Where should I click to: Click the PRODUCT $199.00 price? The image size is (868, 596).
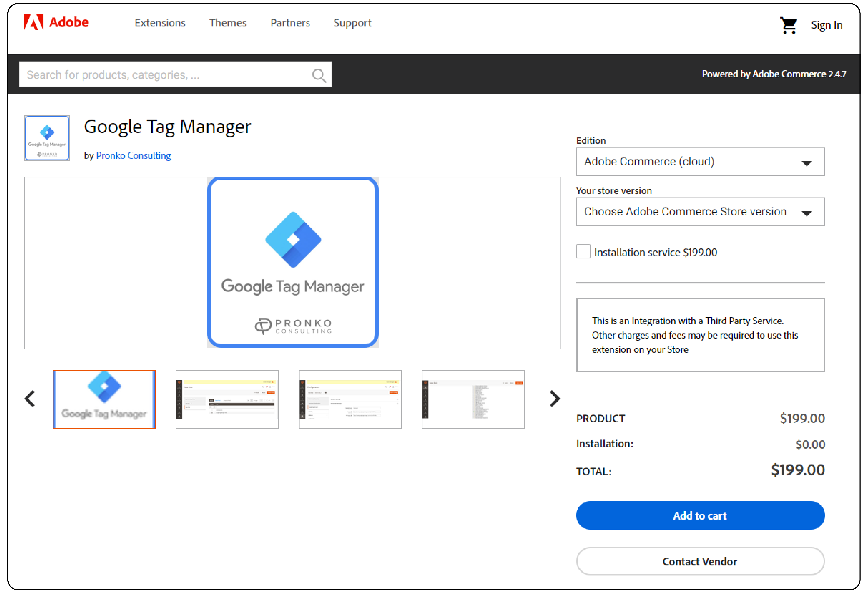pyautogui.click(x=802, y=418)
